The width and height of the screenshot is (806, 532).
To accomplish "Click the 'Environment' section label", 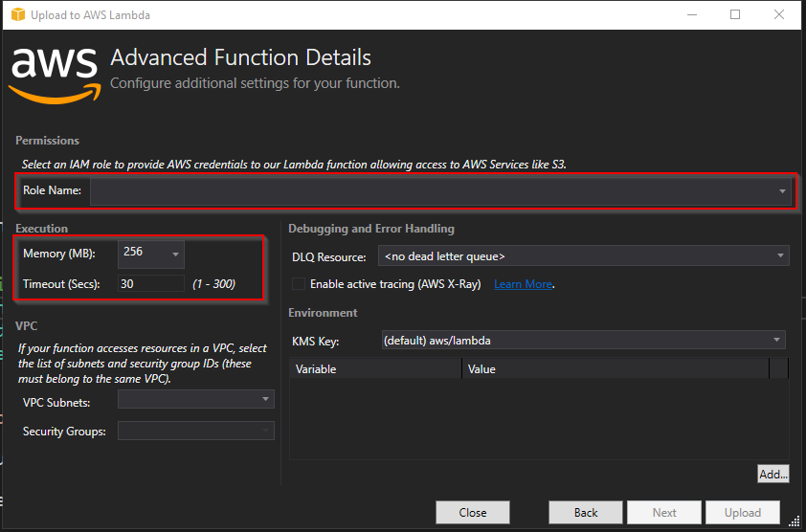I will [323, 313].
